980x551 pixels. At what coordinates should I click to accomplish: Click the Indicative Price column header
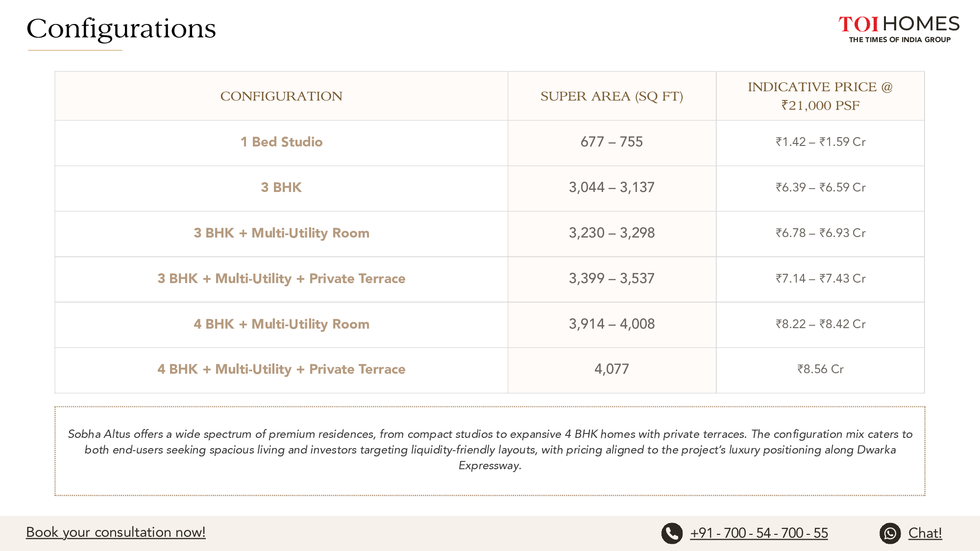coord(820,96)
